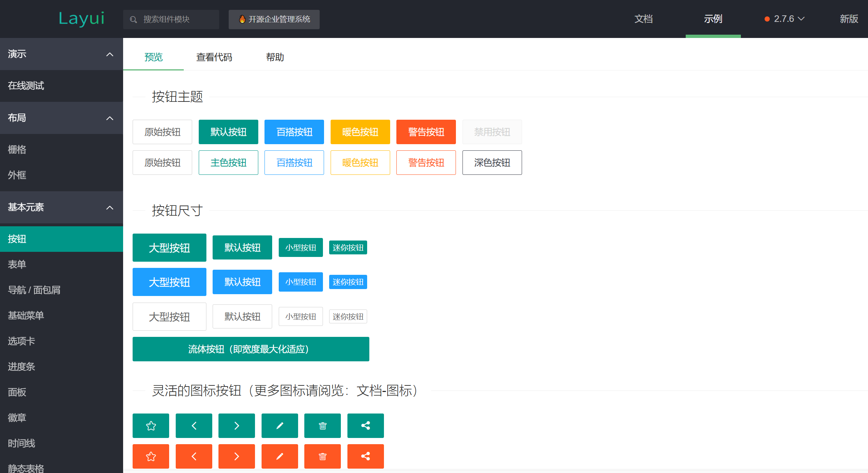Click inside the 搜索组件模块 search field
This screenshot has width=868, height=473.
coord(172,19)
